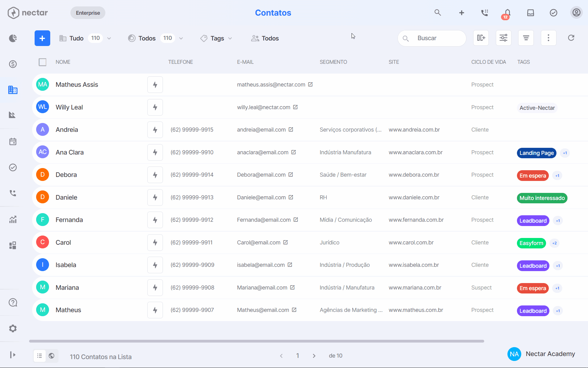Open the three-dot more options menu

(x=548, y=38)
